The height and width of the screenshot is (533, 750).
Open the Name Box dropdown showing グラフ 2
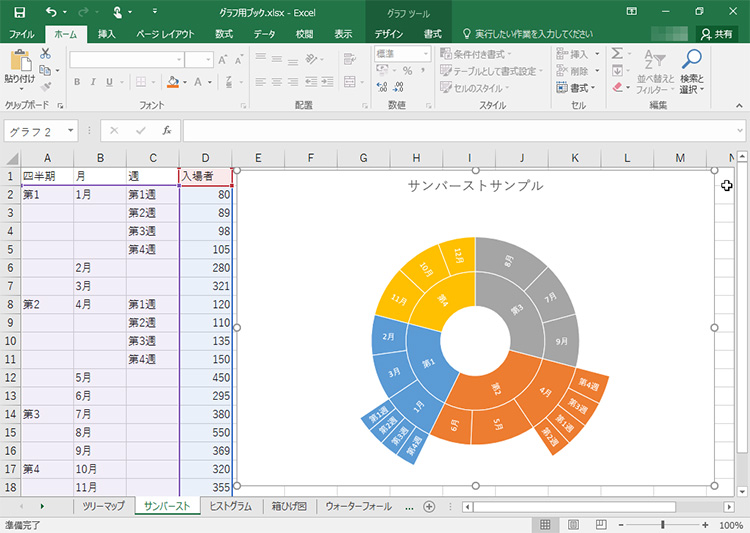(x=71, y=130)
